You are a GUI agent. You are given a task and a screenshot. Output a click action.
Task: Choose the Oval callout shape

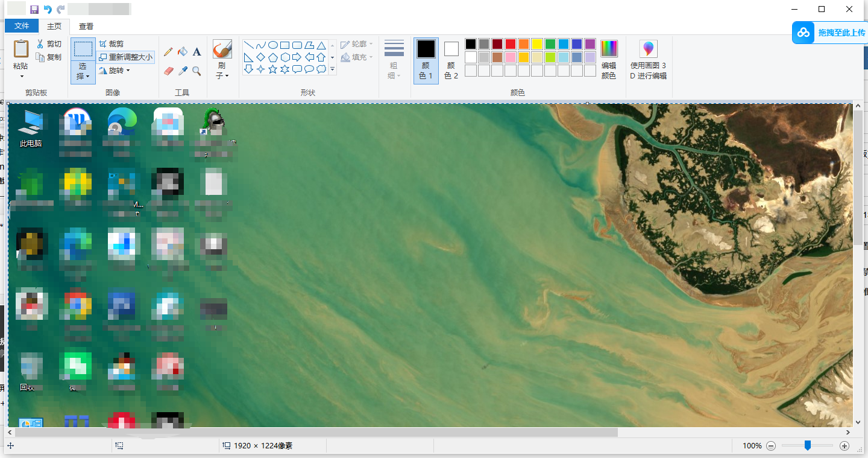click(x=309, y=69)
